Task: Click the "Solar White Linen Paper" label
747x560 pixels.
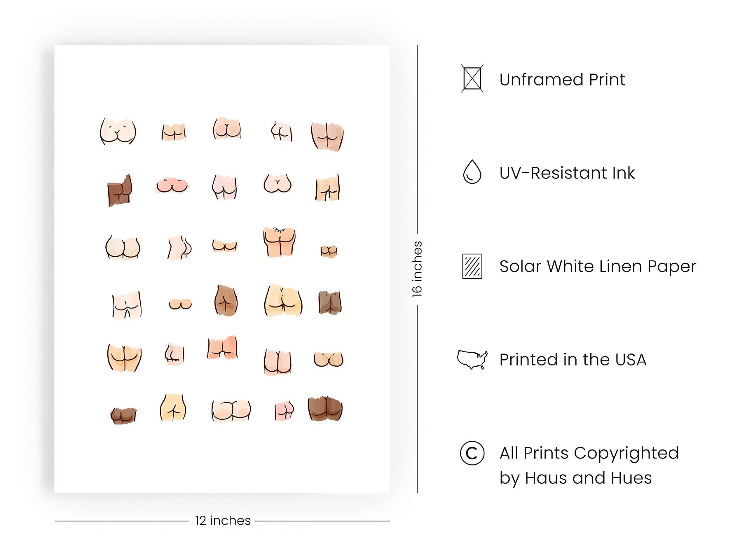Action: coord(597,266)
